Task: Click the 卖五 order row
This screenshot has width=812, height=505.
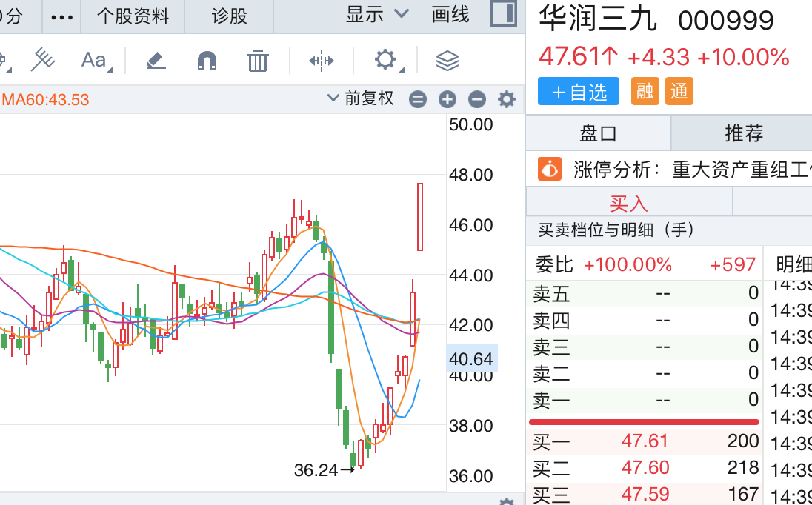Action: pos(645,294)
